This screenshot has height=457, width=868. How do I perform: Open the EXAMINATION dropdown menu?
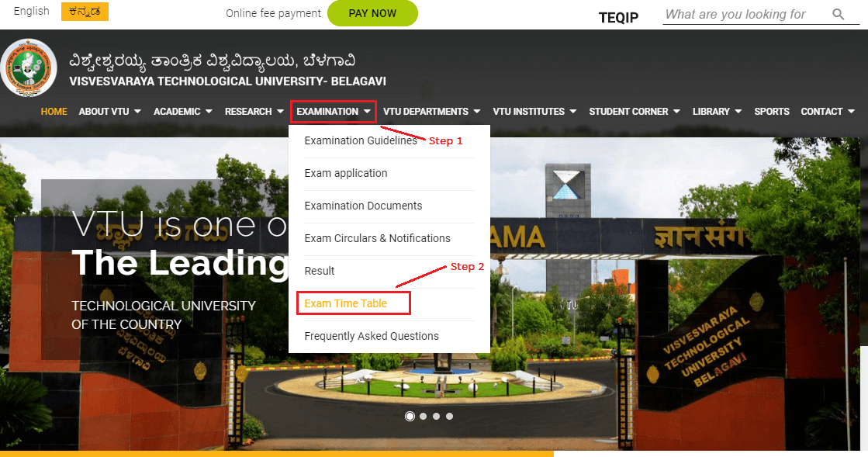(x=334, y=112)
